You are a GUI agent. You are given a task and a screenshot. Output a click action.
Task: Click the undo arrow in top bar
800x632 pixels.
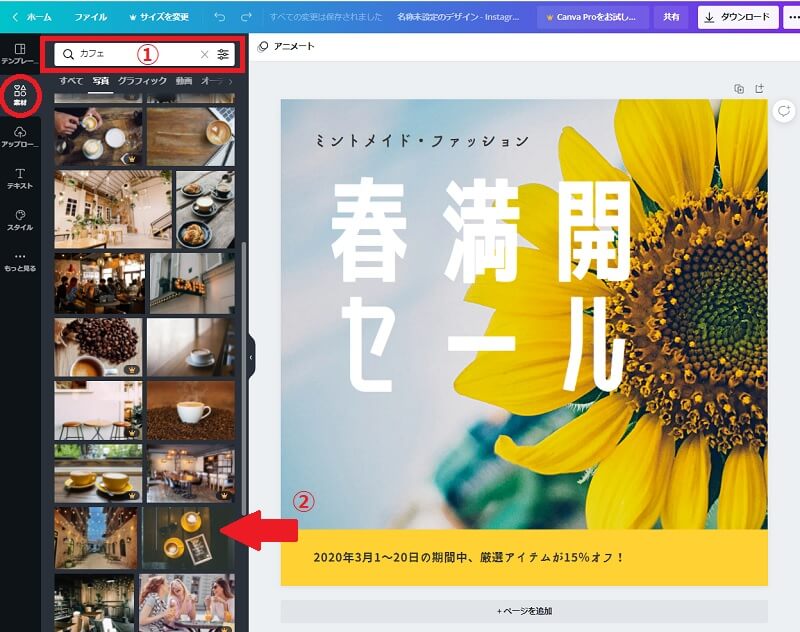pyautogui.click(x=220, y=17)
